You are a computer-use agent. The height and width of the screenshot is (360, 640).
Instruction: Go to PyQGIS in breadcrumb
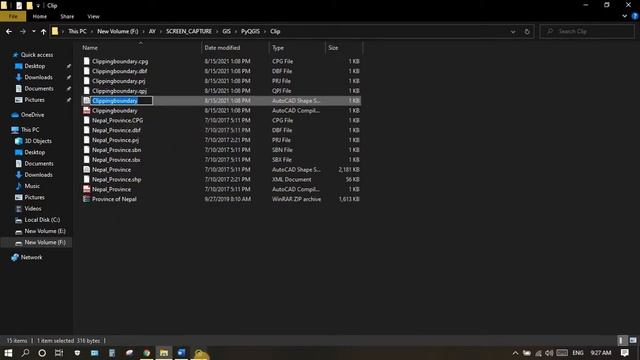250,31
